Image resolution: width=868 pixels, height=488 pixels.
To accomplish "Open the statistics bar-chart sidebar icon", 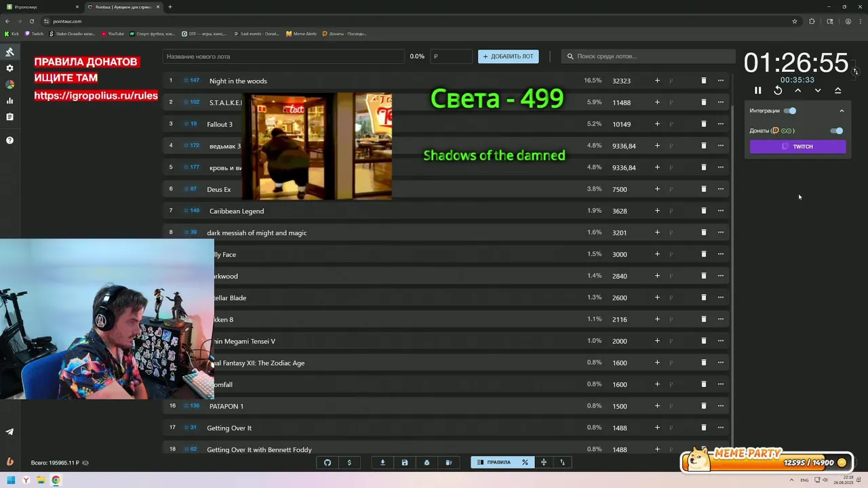I will point(9,101).
